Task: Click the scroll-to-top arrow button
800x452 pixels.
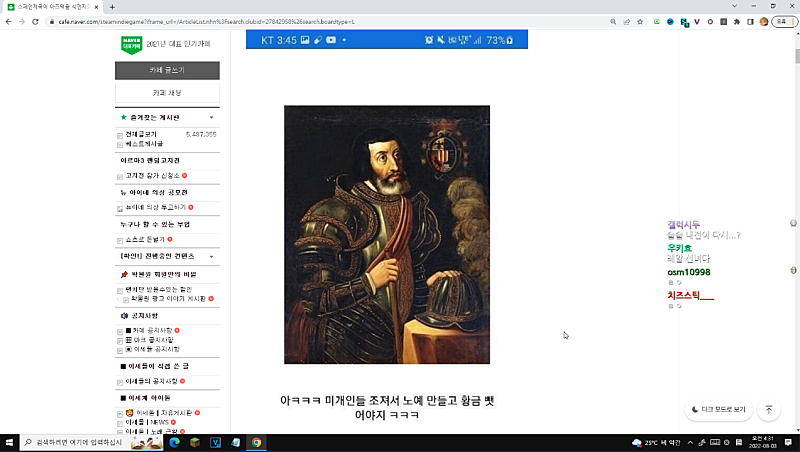Action: coord(769,409)
